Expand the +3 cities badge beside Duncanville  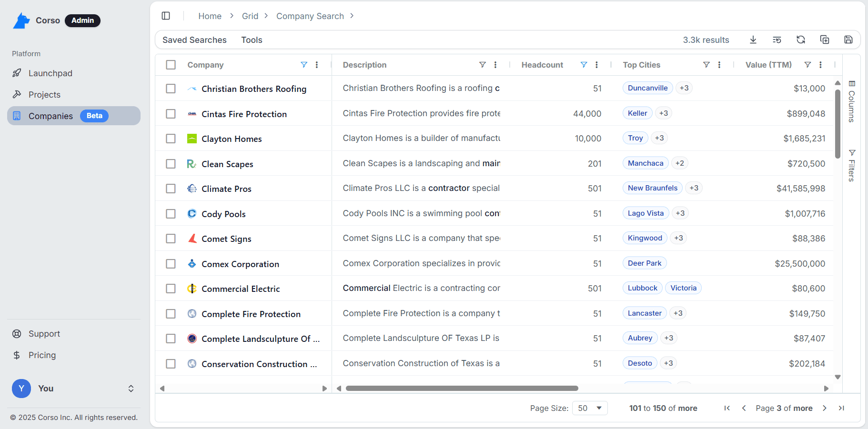[684, 88]
